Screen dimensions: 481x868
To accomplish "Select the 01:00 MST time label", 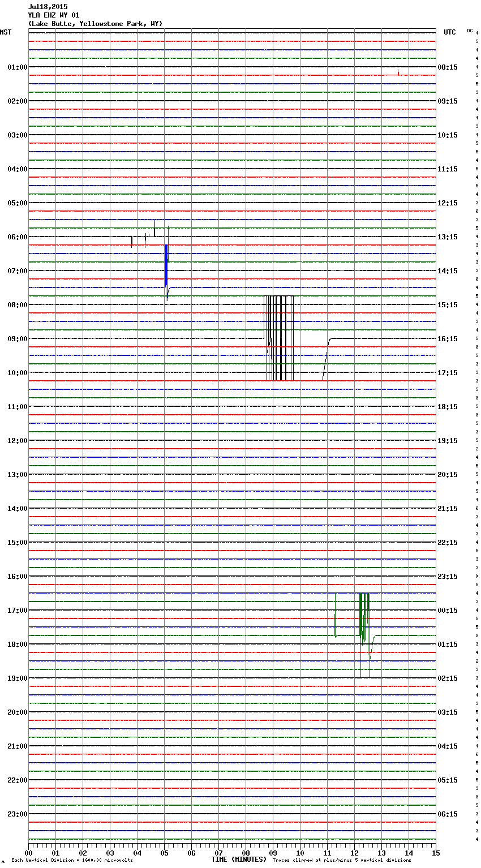I will 17,67.
